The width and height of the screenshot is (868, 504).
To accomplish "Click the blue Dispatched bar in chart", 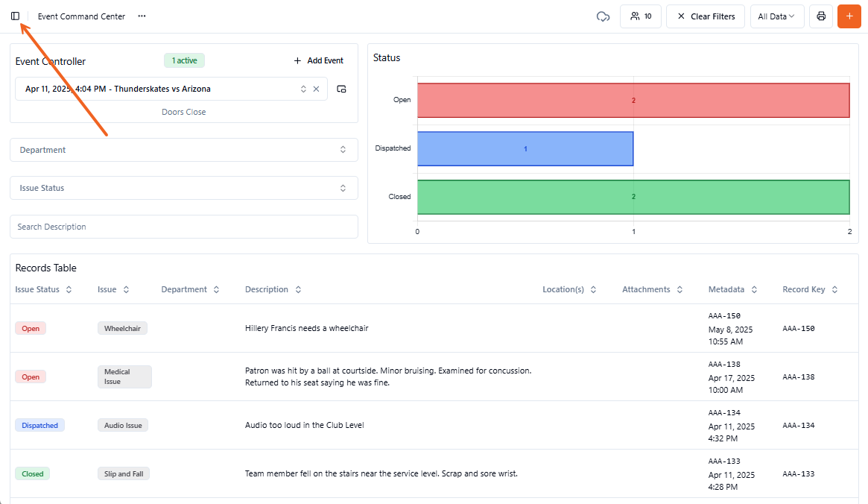I will click(525, 149).
